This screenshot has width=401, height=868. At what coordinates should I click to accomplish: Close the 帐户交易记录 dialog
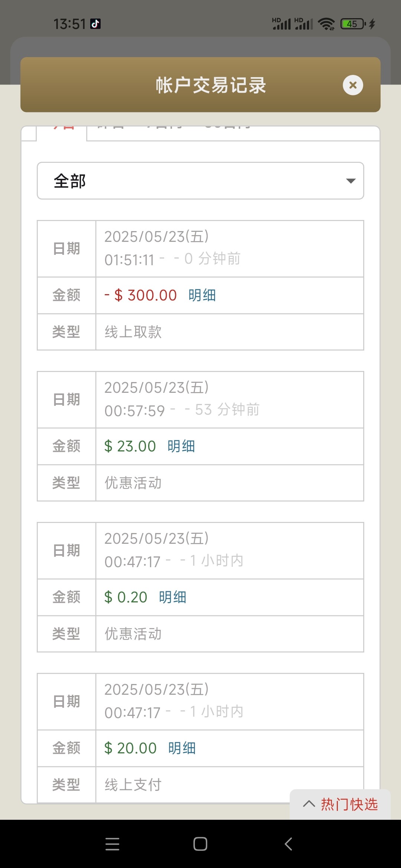353,85
